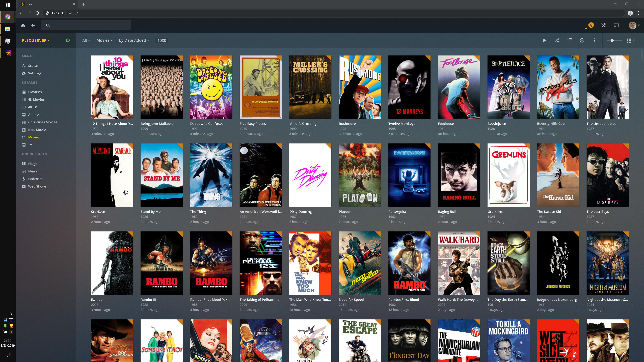The height and width of the screenshot is (362, 644).
Task: Open the Playlists library
Action: [x=35, y=92]
